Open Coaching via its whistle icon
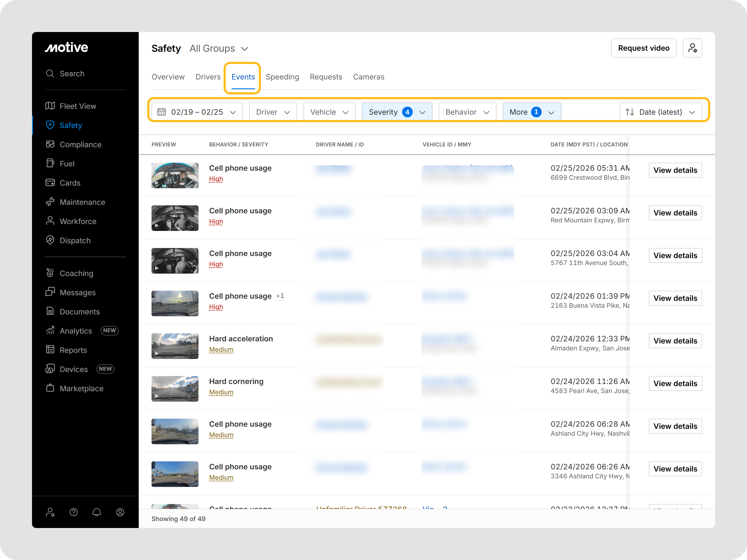Viewport: 747px width, 560px height. [x=50, y=273]
